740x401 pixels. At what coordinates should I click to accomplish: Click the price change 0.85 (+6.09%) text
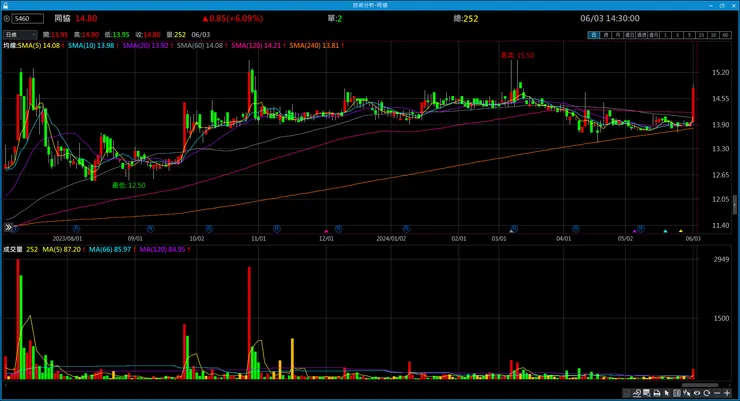point(233,18)
